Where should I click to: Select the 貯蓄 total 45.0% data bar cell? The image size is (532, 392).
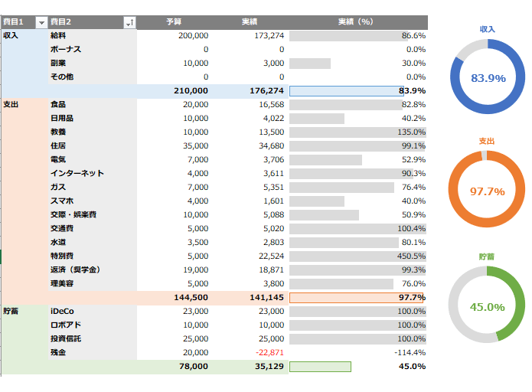tap(357, 367)
